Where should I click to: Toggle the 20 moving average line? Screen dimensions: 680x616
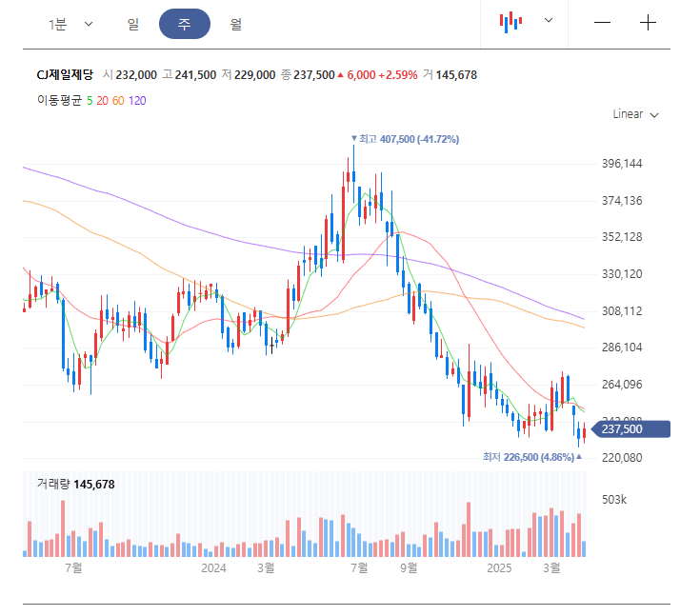[x=102, y=101]
